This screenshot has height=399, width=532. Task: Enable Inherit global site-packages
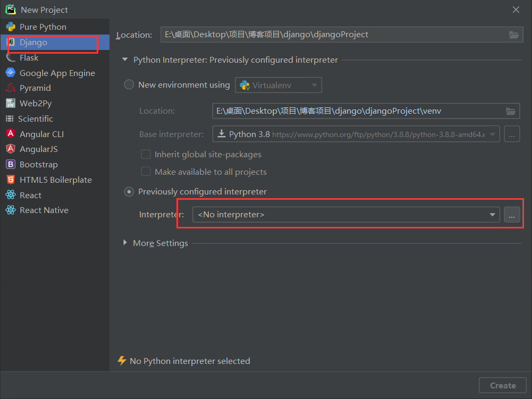pos(146,154)
